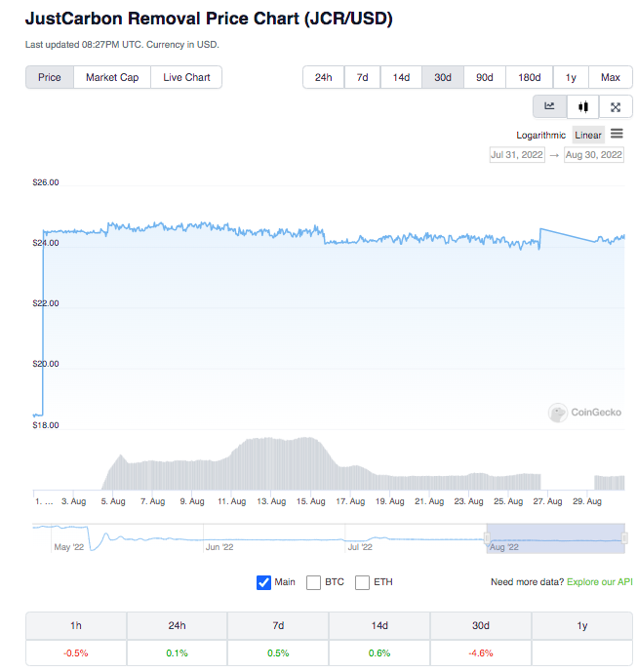Click the $22.00 axis label

[46, 303]
